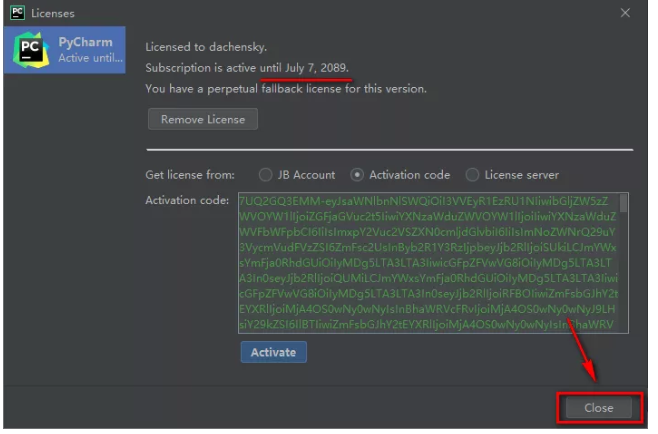Close the Licenses dialog with X
The image size is (658, 434).
point(626,13)
